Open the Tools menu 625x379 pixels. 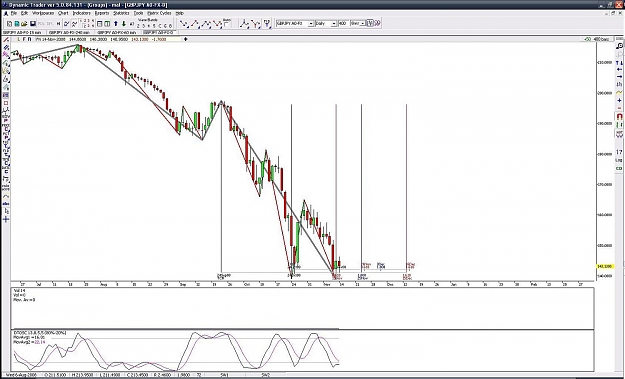[x=138, y=13]
